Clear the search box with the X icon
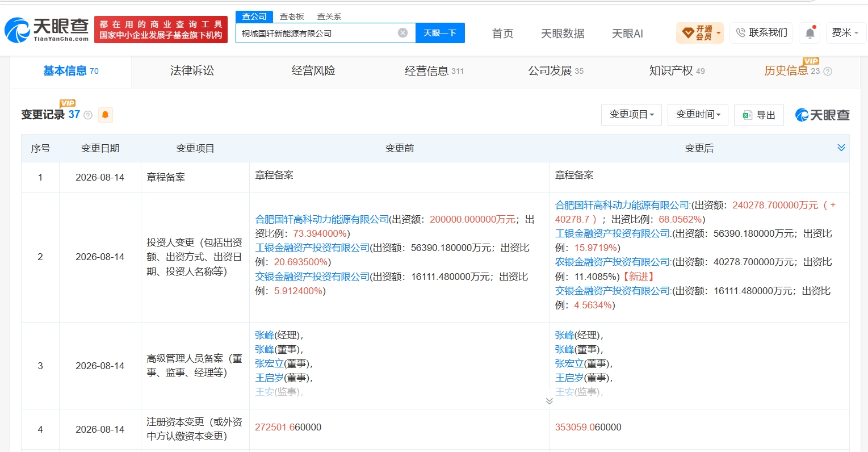Screen dimensions: 868x452 pos(402,33)
